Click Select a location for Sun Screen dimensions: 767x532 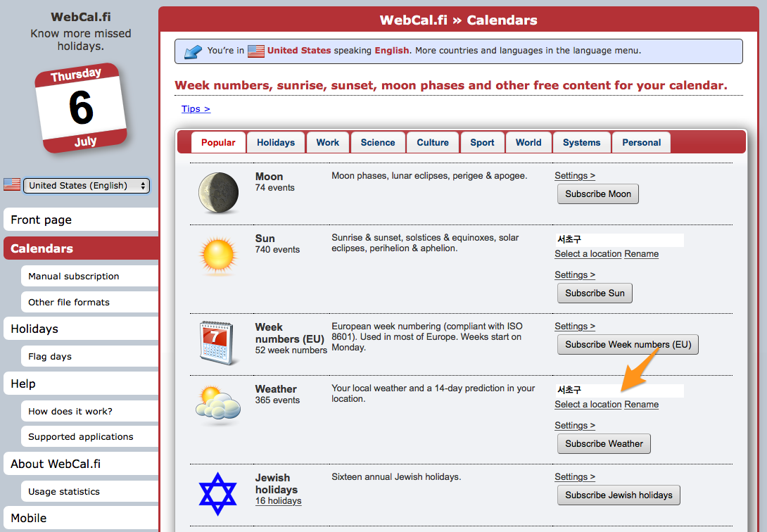pyautogui.click(x=588, y=254)
